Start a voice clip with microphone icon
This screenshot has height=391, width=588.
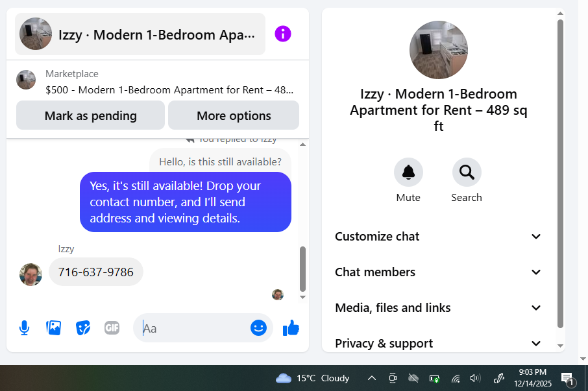pos(25,328)
